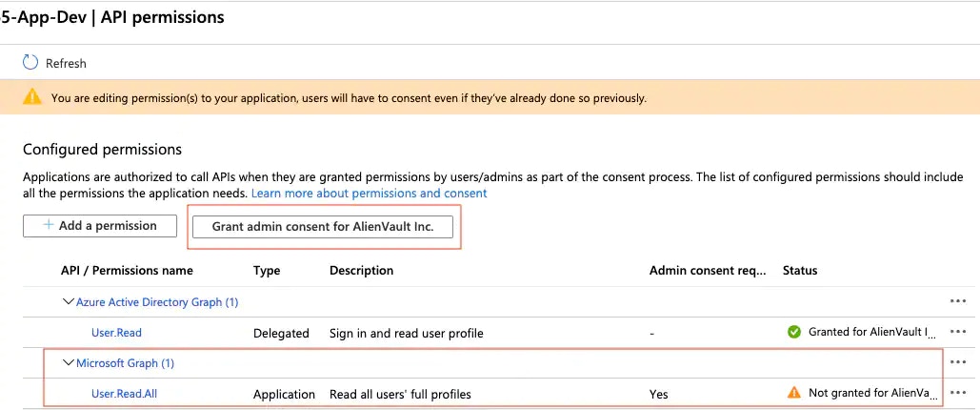Click the editing permission(s) warning message text
The width and height of the screenshot is (980, 410).
point(349,97)
